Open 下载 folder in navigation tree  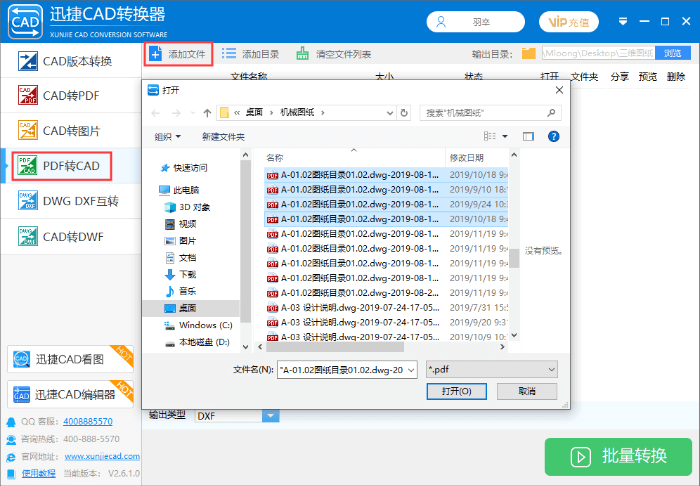point(181,274)
